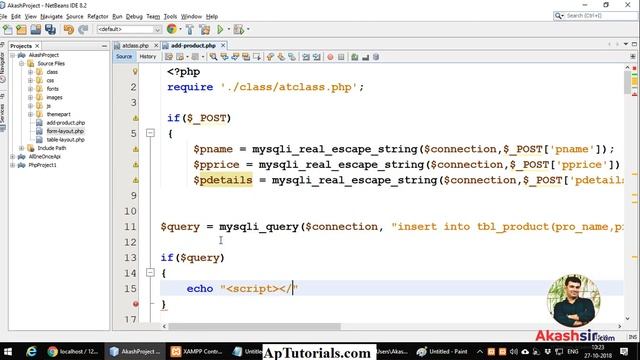Click the Debug Project toolbar icon
Screen dimensions: 640x360
pos(239,29)
